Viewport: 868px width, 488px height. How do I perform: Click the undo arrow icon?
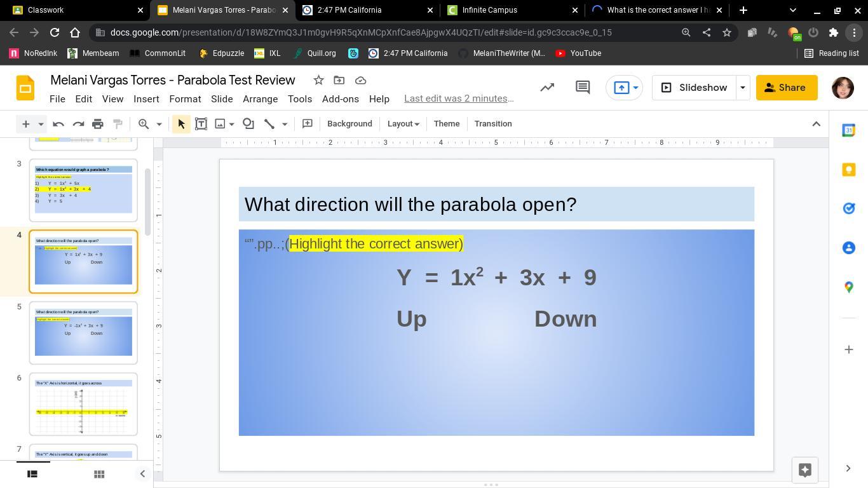[x=58, y=124]
